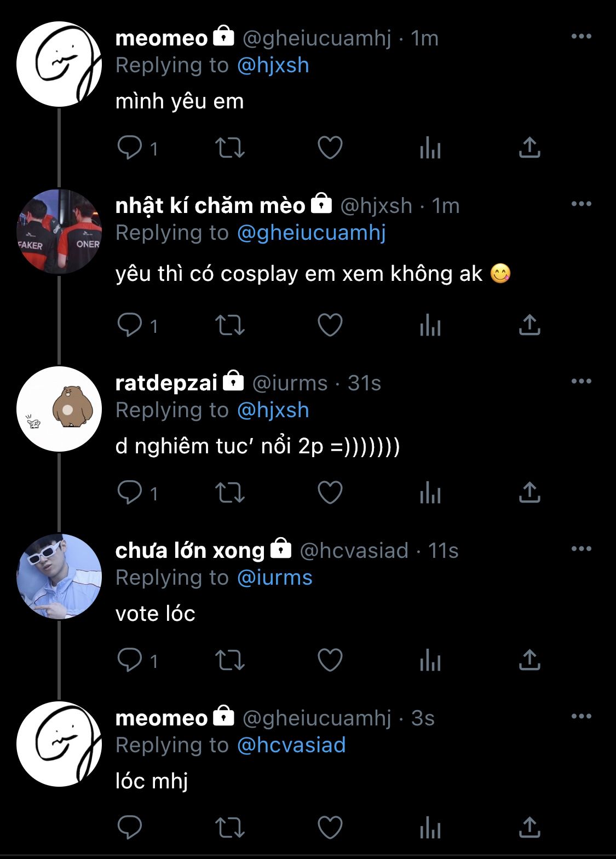This screenshot has width=616, height=859.
Task: Retweet the "yêu thì có cosplay" tweet
Action: click(230, 326)
